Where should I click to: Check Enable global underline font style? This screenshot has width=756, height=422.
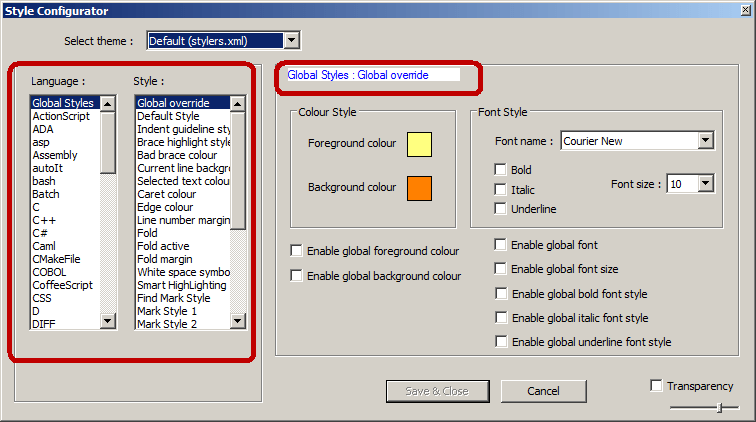[x=501, y=341]
